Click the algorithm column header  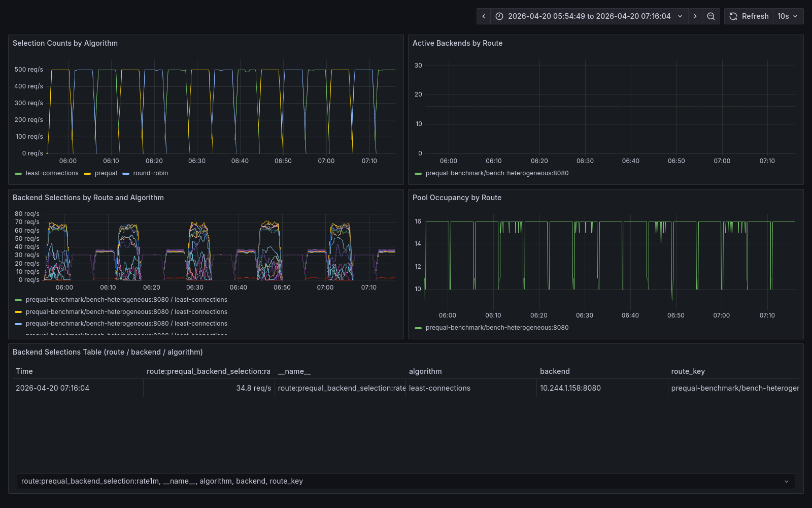coord(425,371)
